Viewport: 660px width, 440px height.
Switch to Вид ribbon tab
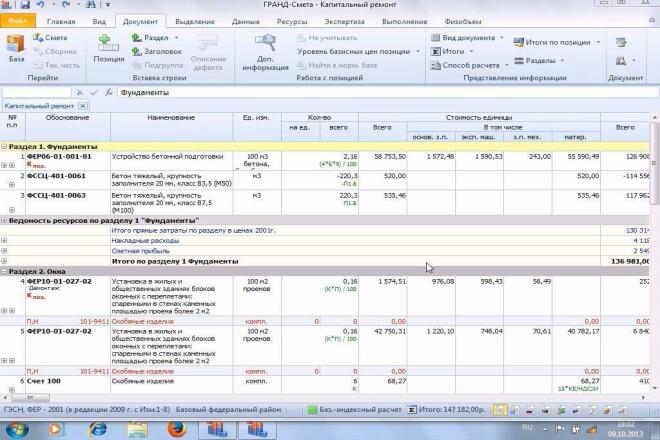click(99, 21)
